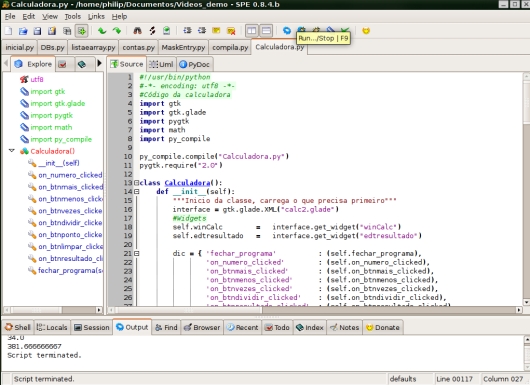Switch to the DBs.py file tab
This screenshot has width=530, height=385.
point(52,48)
